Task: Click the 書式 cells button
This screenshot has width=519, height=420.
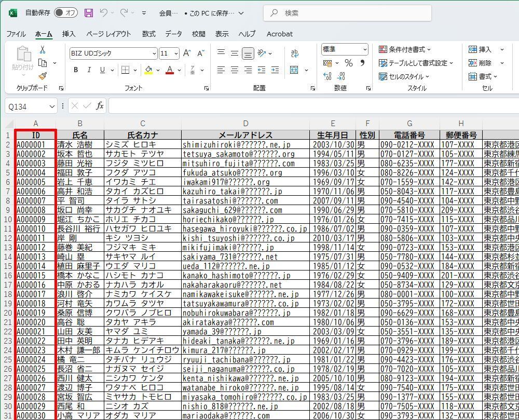Action: (483, 76)
